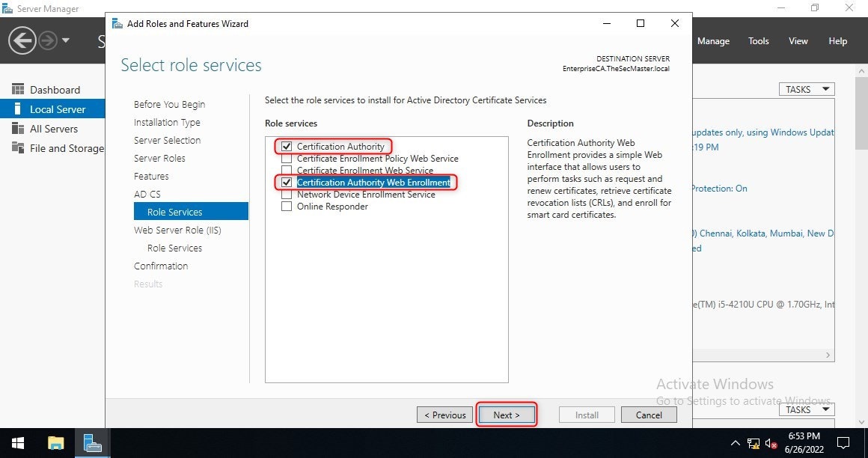Click the Next button
The image size is (868, 458).
coord(507,415)
